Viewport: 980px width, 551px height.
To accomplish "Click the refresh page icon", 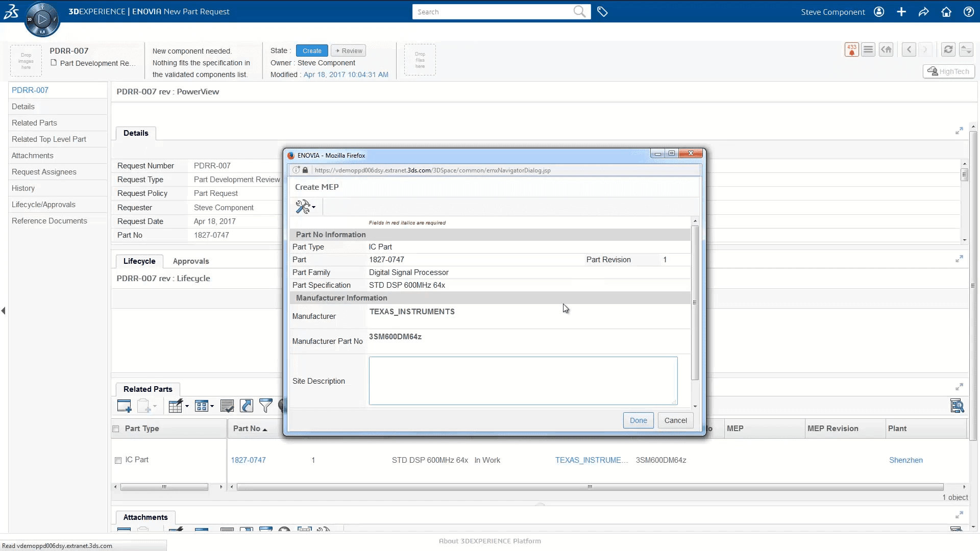I will point(948,49).
